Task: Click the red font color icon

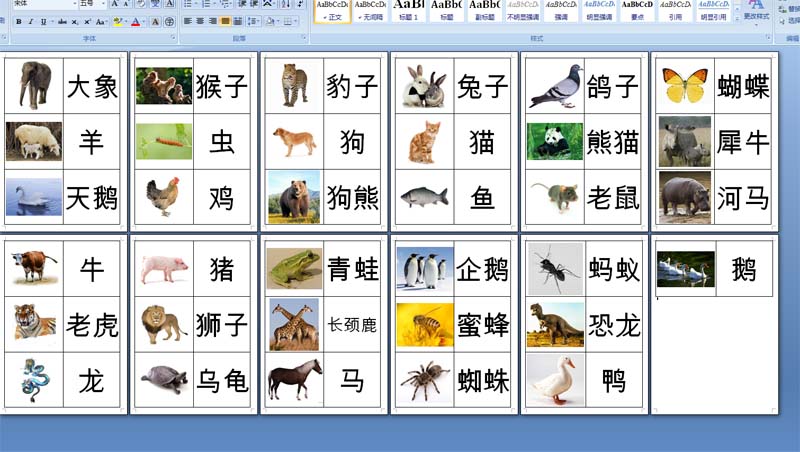Action: pos(135,21)
